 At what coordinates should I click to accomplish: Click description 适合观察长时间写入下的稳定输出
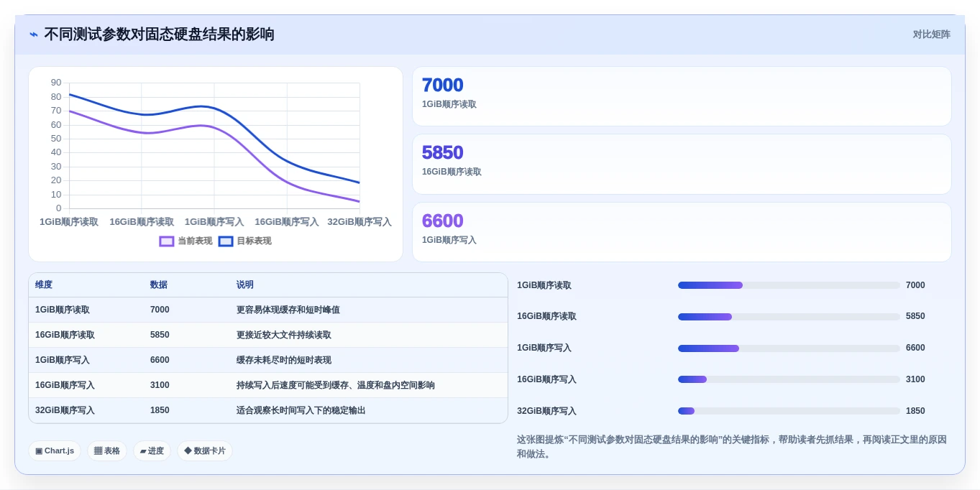pyautogui.click(x=301, y=411)
